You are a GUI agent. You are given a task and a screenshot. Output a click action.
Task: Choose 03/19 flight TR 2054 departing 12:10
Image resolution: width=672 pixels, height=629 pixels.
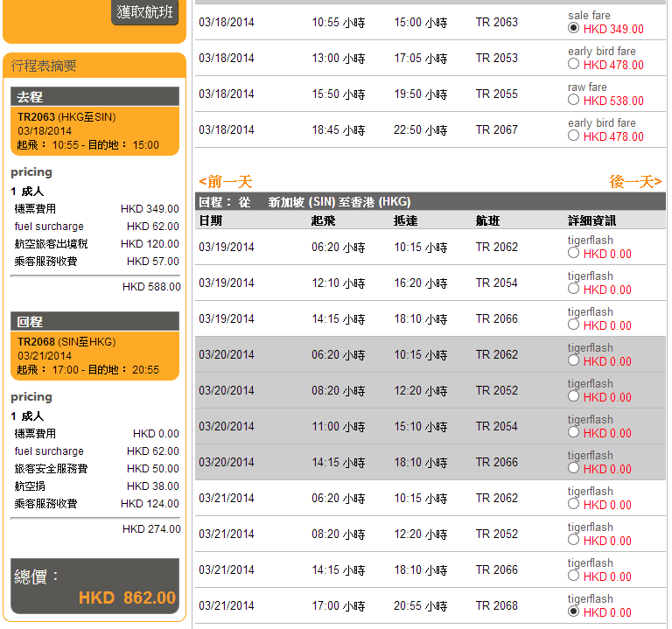point(574,290)
